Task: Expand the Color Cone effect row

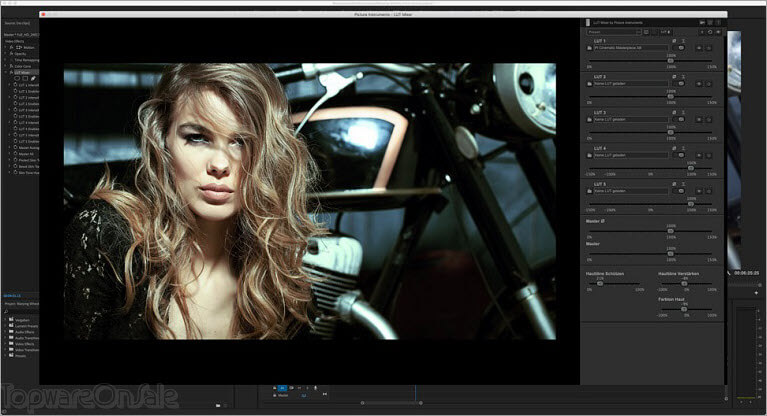Action: coord(6,66)
